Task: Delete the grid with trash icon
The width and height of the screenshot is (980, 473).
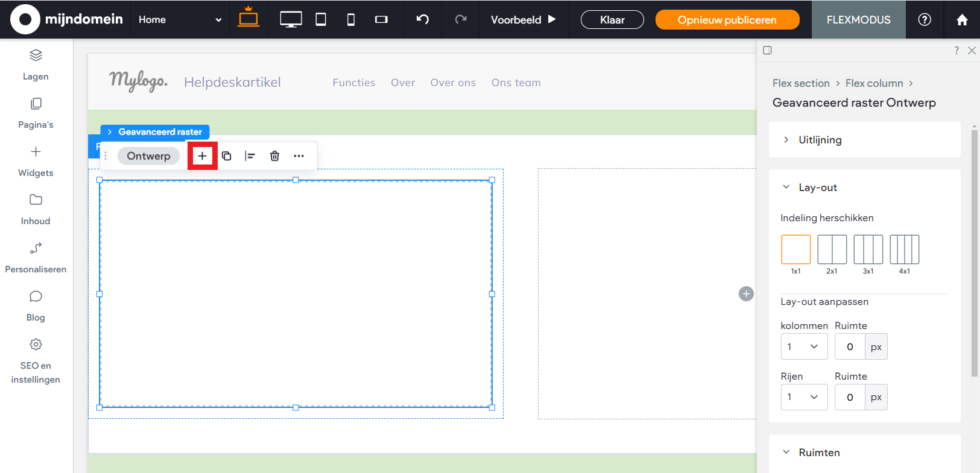Action: (x=274, y=156)
